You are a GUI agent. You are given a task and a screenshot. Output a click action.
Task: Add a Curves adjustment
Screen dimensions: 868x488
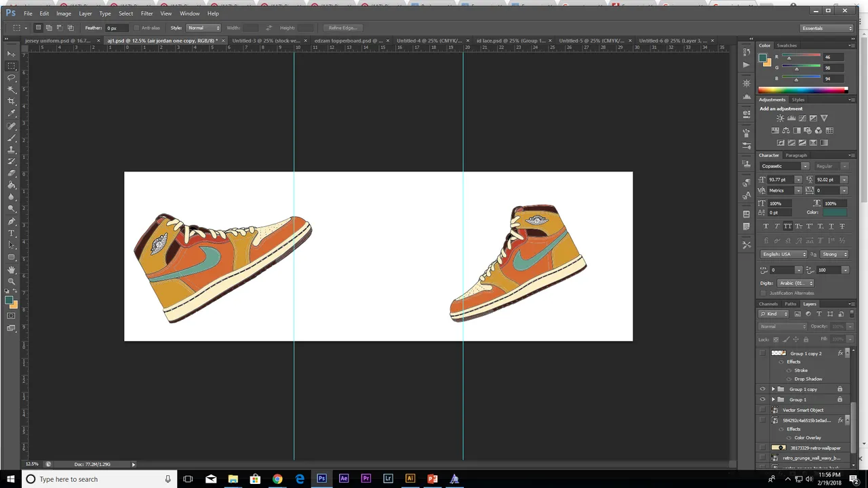[802, 118]
